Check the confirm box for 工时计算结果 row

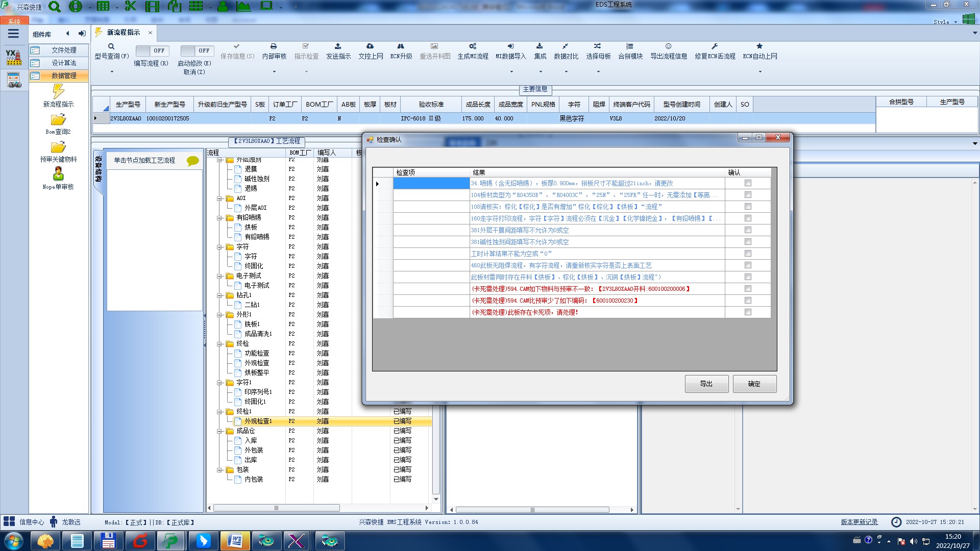point(748,254)
